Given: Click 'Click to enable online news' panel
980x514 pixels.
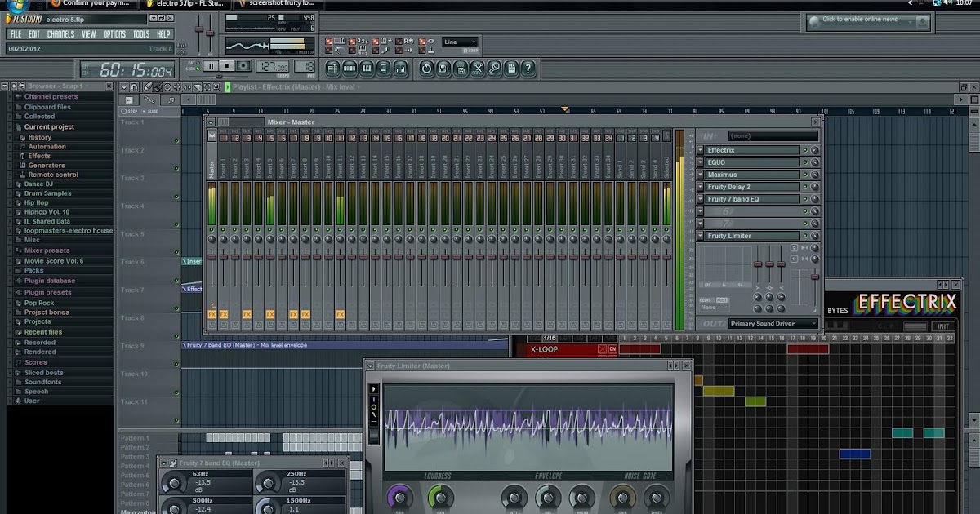Looking at the screenshot, I should click(x=869, y=22).
